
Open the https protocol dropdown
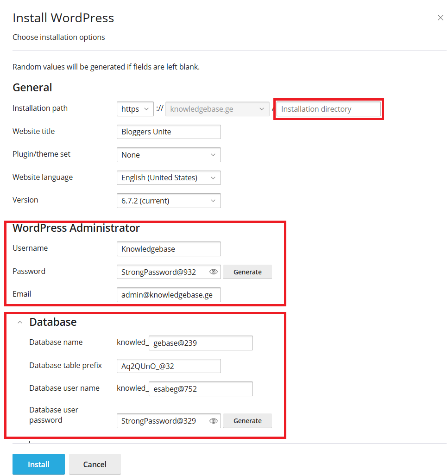click(x=135, y=109)
